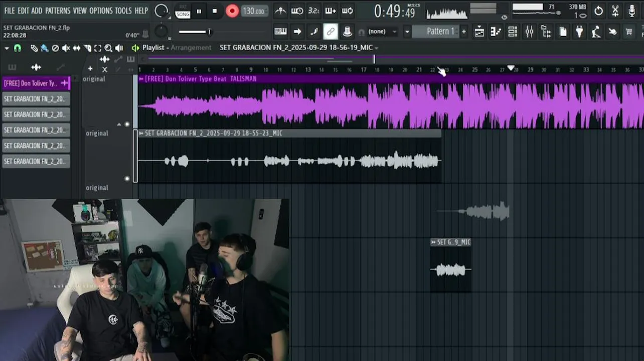Open the plugin picker plug icon
Screen dimensions: 644x361
[x=579, y=32]
